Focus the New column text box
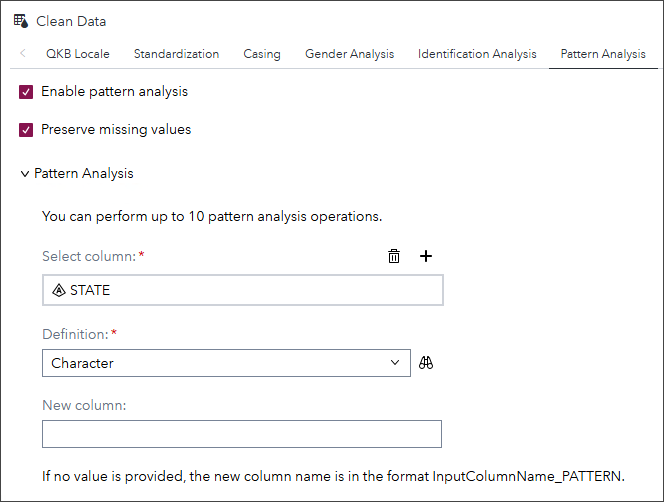 (242, 434)
